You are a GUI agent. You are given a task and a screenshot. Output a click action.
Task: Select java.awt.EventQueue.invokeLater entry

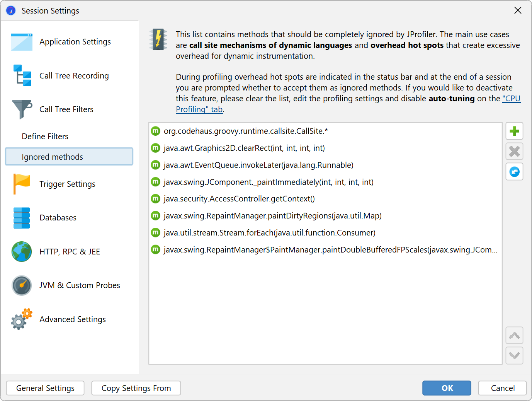pos(325,165)
